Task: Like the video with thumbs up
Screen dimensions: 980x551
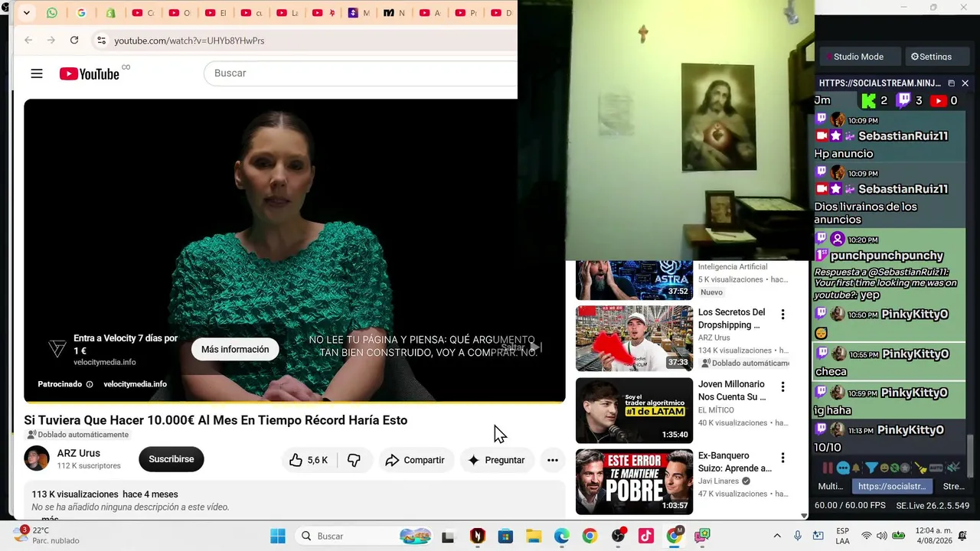Action: coord(309,460)
